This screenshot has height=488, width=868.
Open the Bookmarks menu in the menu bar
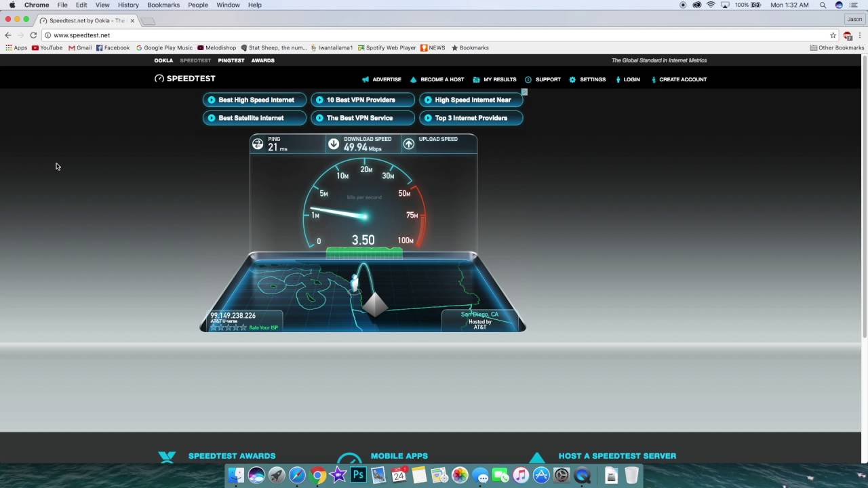coord(163,5)
